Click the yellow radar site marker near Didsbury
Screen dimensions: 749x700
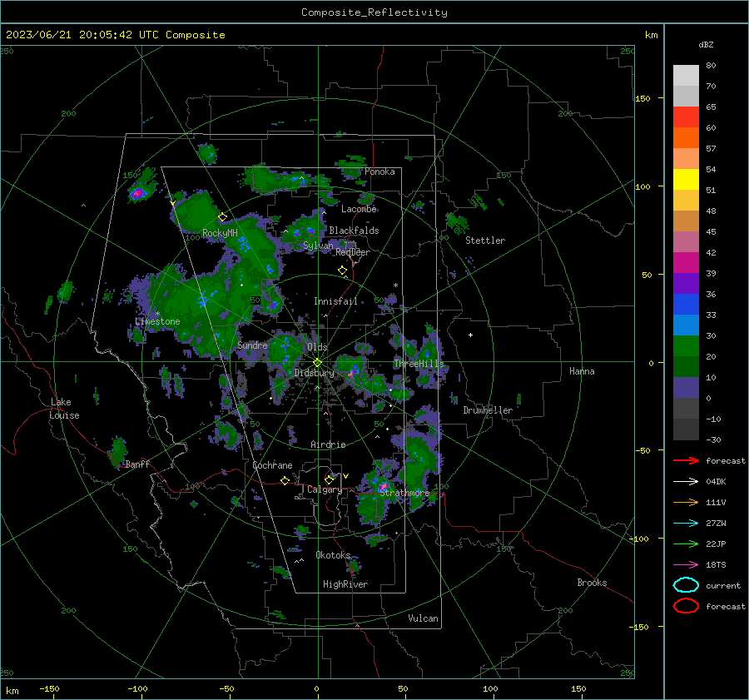318,363
